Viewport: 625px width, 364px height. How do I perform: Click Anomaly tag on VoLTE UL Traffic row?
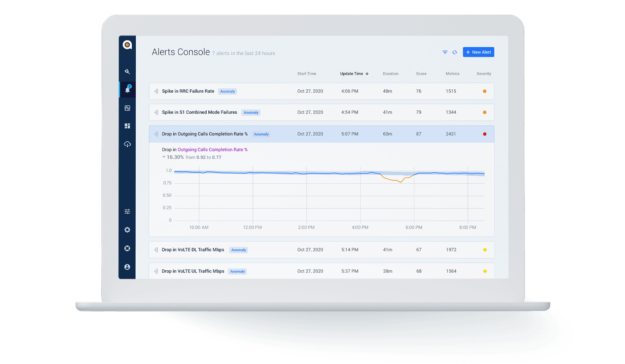point(237,272)
